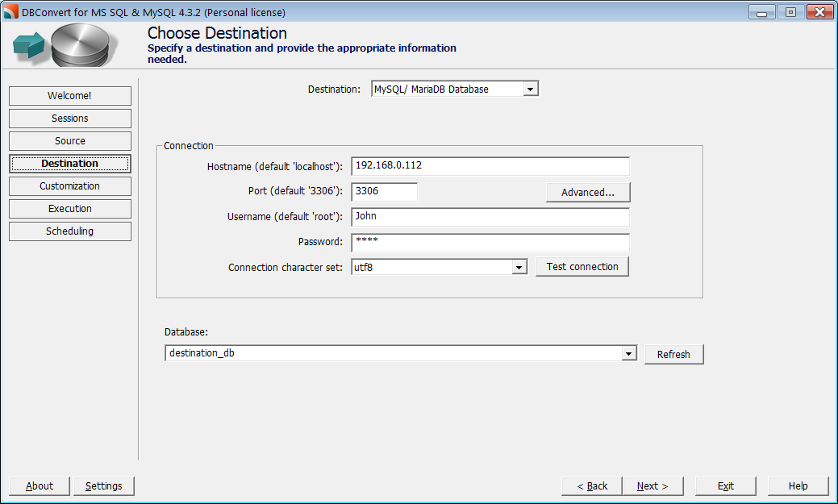Click the utf8 character set combo box
This screenshot has width=838, height=504.
pyautogui.click(x=440, y=267)
